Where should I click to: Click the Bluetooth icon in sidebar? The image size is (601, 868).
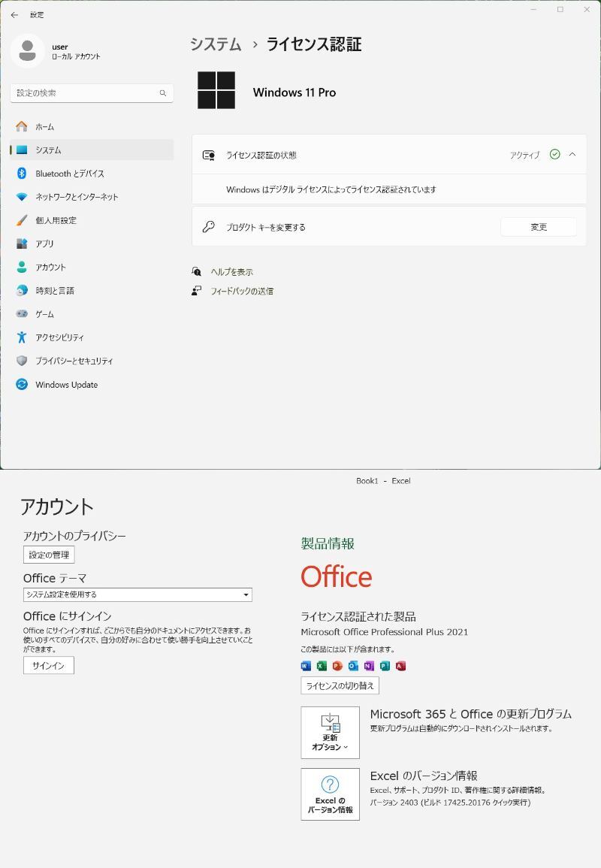(x=22, y=174)
